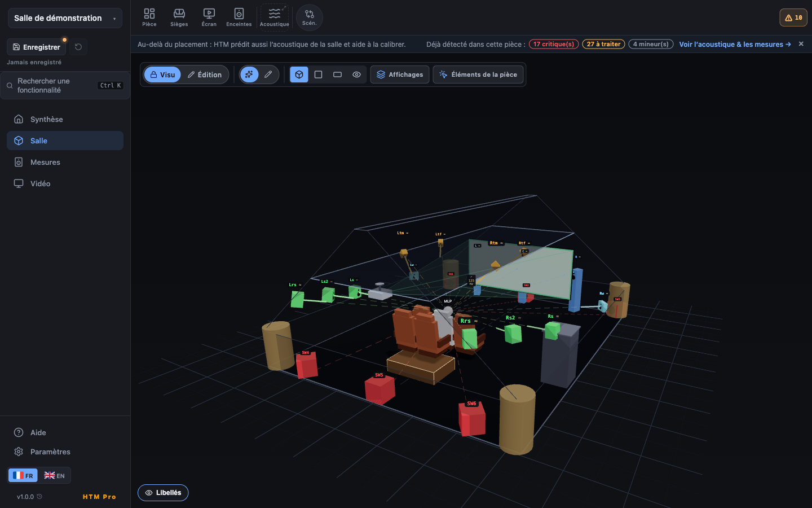Switch to rectangle front view

pos(338,75)
